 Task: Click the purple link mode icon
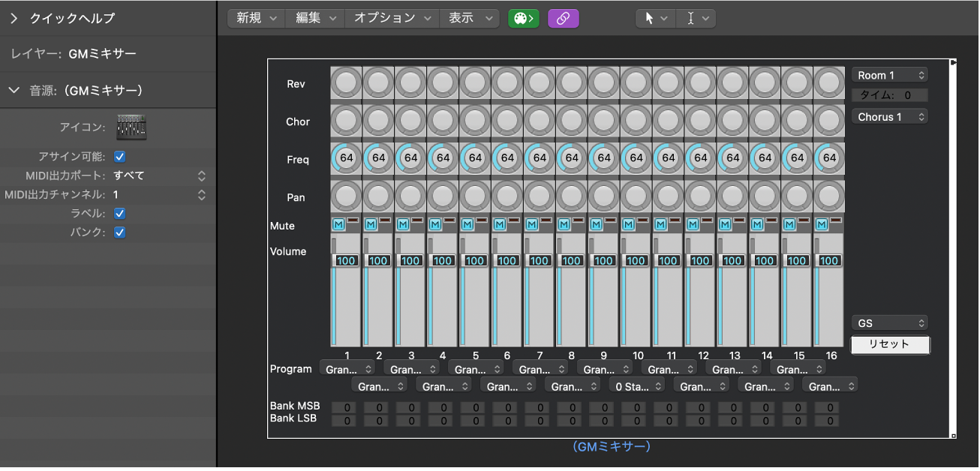(562, 17)
